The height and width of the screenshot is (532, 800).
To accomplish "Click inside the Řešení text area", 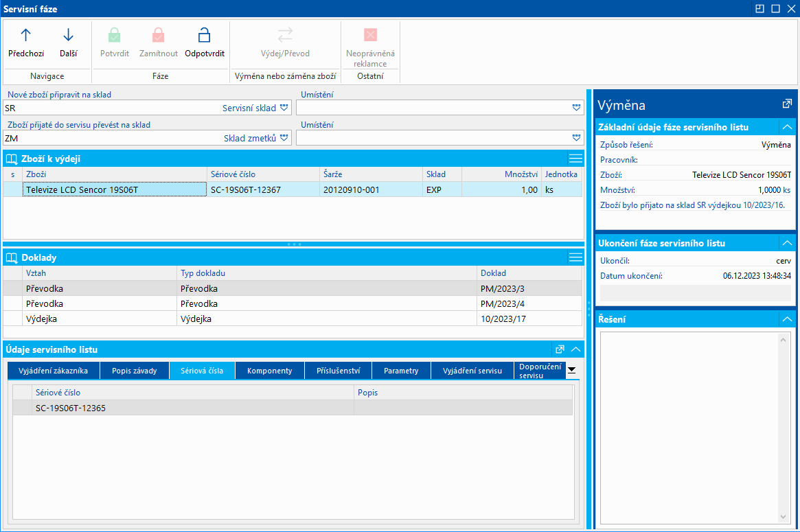I will pyautogui.click(x=690, y=426).
